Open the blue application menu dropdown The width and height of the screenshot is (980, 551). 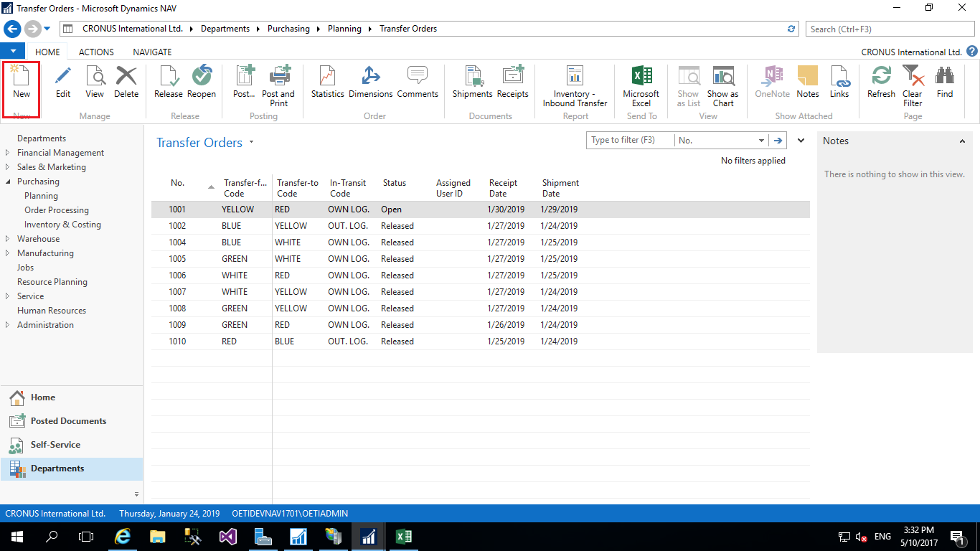(13, 51)
